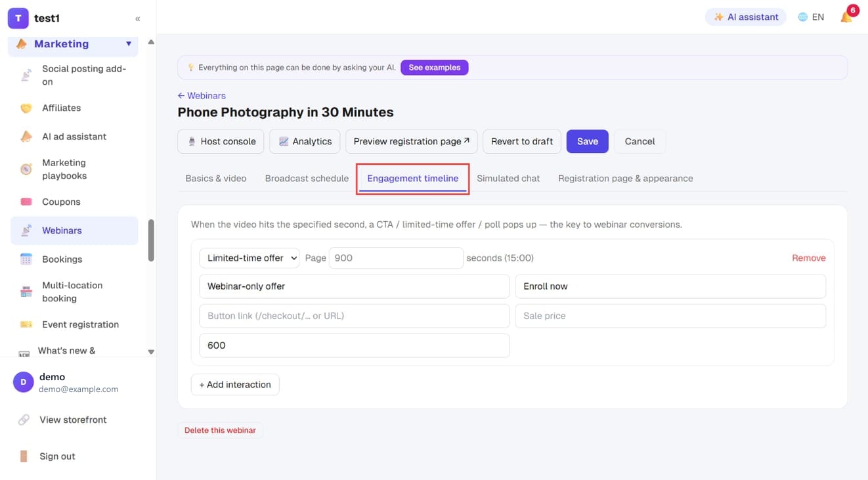
Task: Click Preview registration page button
Action: pyautogui.click(x=412, y=141)
